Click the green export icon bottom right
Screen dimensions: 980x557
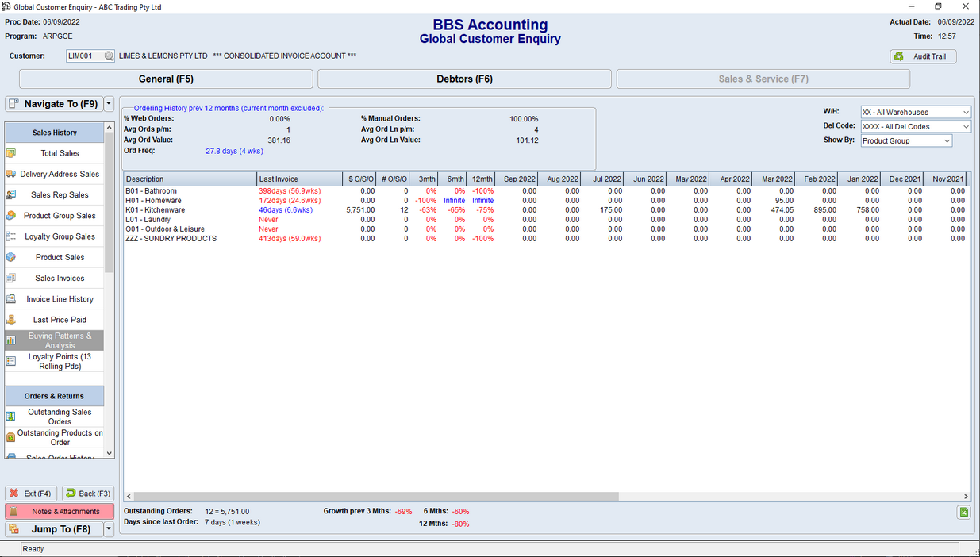coord(963,513)
